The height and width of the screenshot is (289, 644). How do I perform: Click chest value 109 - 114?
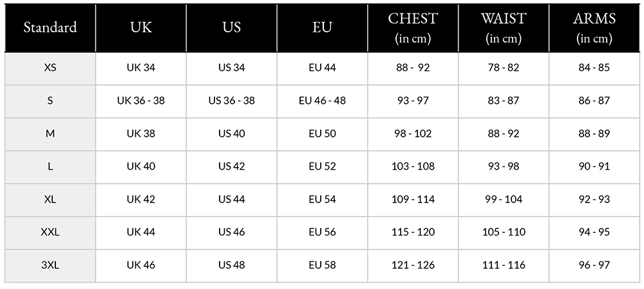413,199
